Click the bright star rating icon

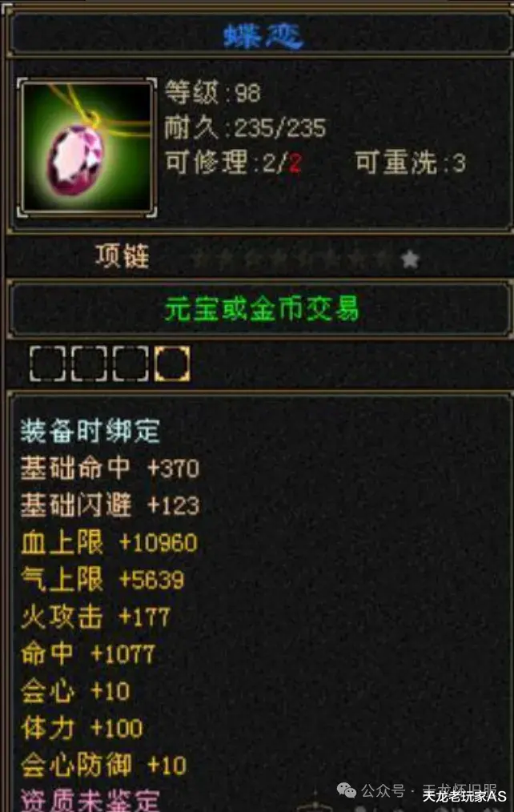tap(410, 259)
